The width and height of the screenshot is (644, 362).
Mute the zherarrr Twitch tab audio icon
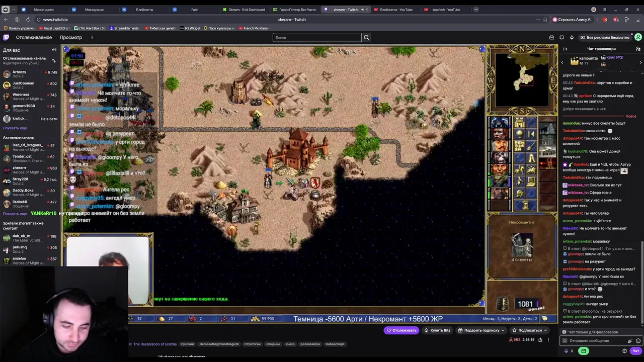click(x=362, y=10)
